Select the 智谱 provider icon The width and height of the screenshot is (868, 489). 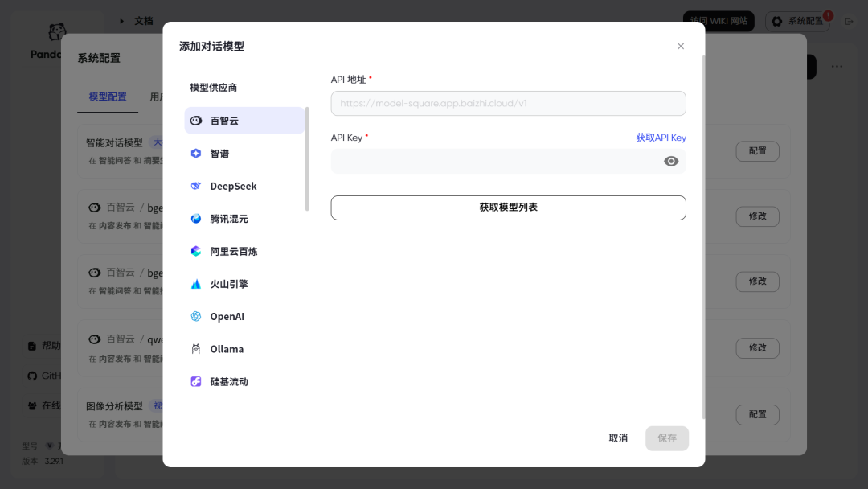(x=196, y=154)
